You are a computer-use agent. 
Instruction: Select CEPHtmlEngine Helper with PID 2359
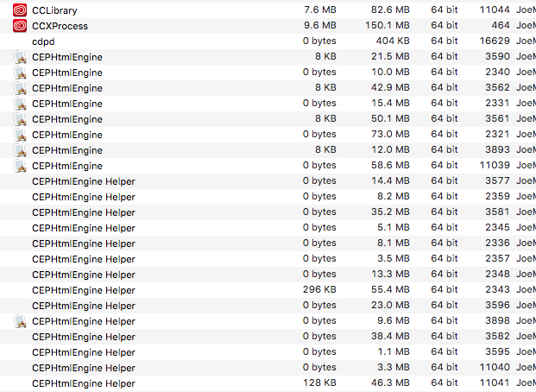pyautogui.click(x=268, y=197)
